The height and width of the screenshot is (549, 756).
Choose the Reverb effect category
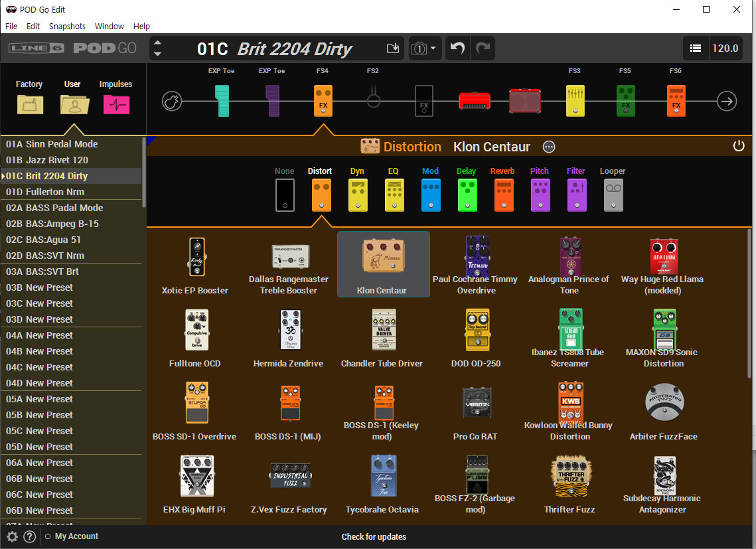coord(503,189)
